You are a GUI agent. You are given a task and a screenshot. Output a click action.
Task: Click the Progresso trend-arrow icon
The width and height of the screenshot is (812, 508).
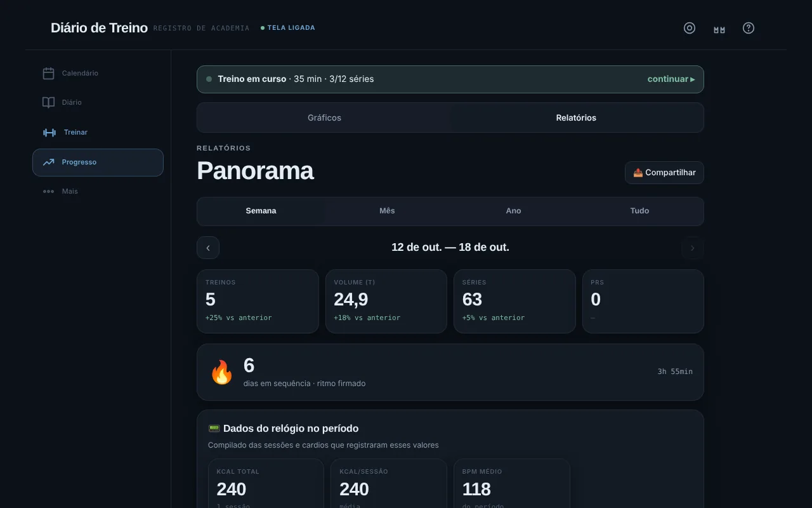pos(48,163)
